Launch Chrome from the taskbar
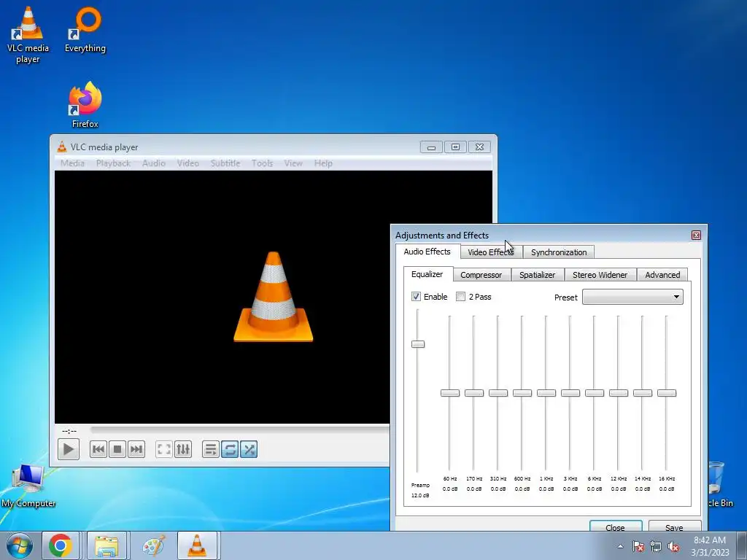 coord(60,545)
